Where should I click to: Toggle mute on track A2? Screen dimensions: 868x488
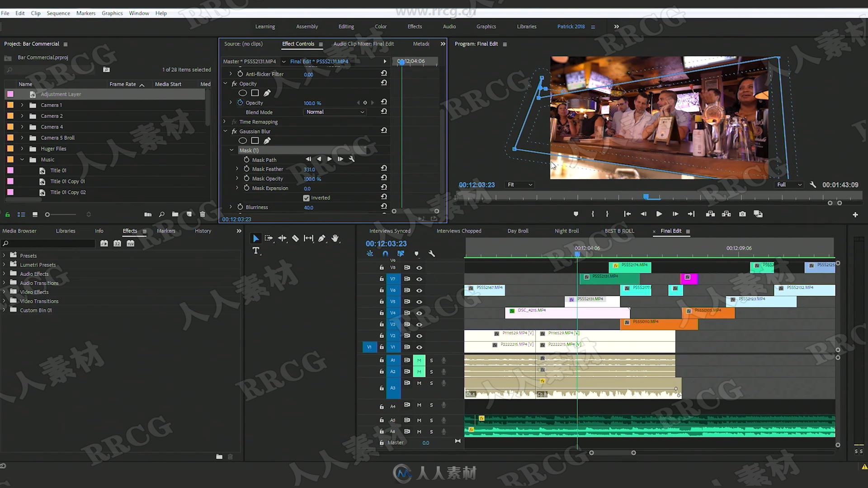pyautogui.click(x=419, y=372)
